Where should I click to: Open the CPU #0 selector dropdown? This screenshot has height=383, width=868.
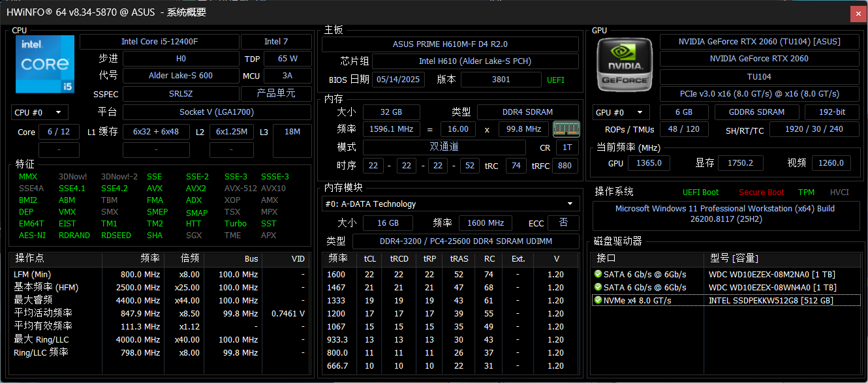(x=40, y=112)
